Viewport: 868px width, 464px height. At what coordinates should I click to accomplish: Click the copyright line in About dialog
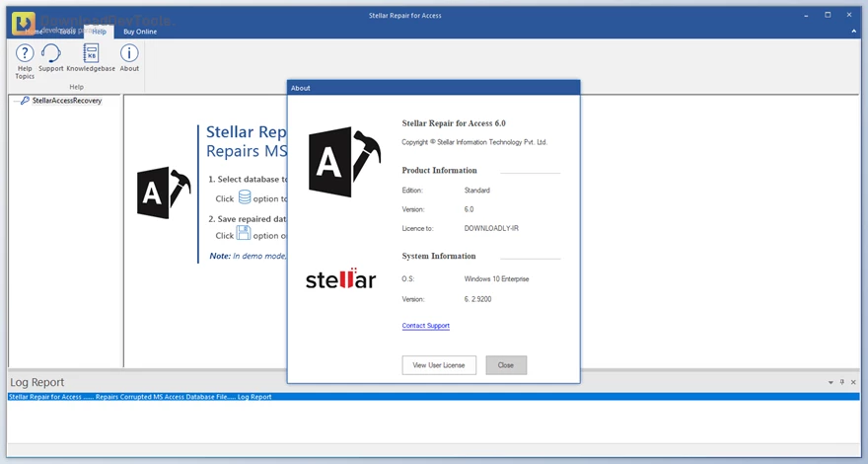pos(474,142)
